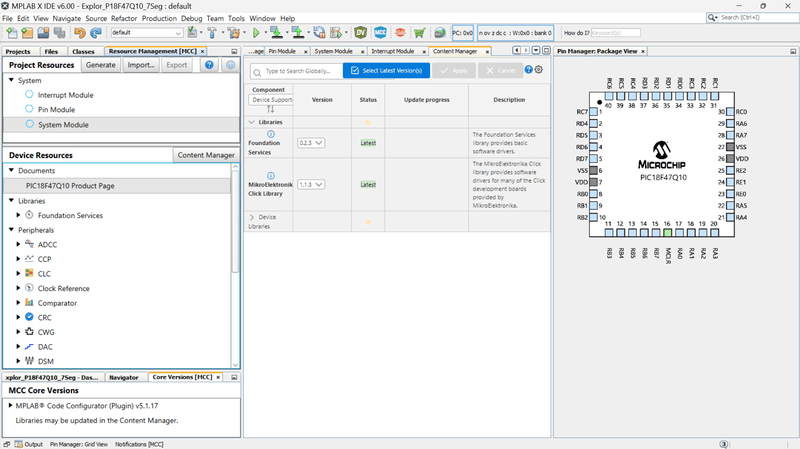Click the red Harmony toolbar icon
The width and height of the screenshot is (800, 449).
click(400, 33)
